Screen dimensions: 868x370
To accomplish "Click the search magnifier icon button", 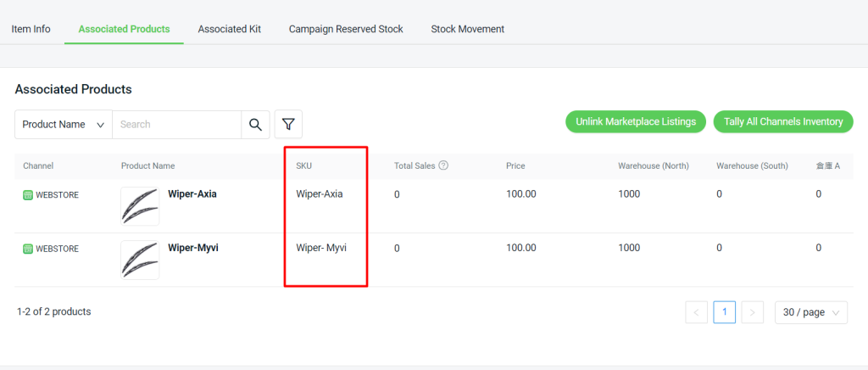I will click(255, 125).
